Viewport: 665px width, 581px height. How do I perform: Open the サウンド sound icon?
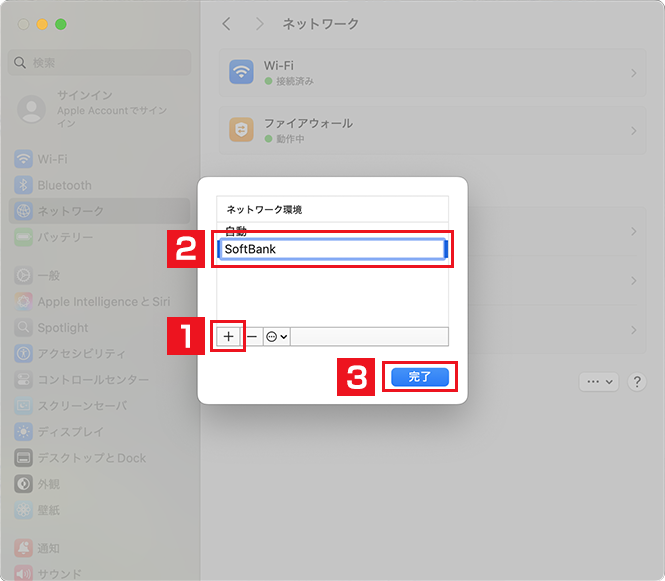tap(23, 573)
